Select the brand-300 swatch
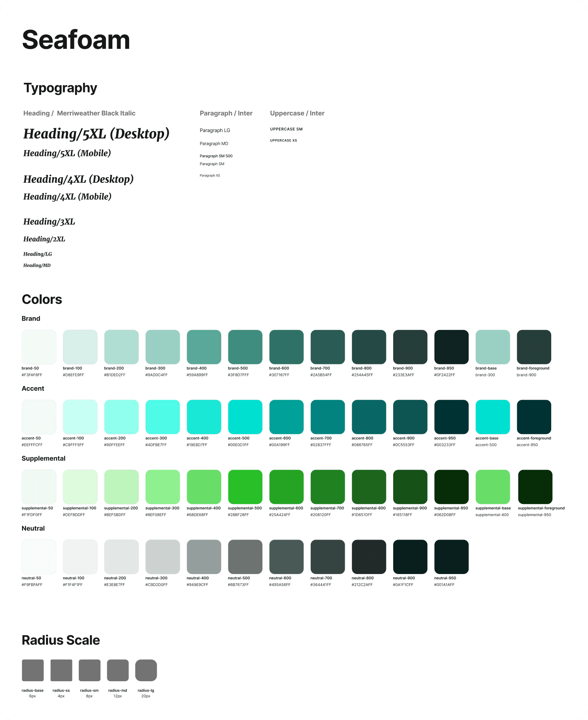This screenshot has height=720, width=588. 163,347
